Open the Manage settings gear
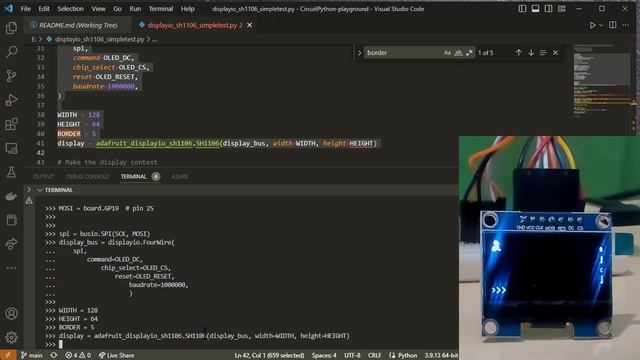 11,338
